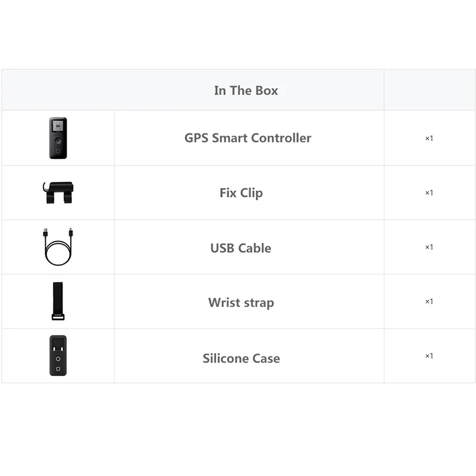
Task: Click the round button on the silicone case image
Action: point(58,359)
